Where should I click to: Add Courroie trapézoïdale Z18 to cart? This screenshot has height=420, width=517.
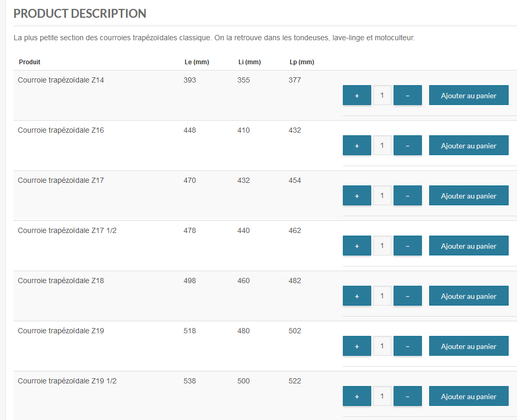click(468, 296)
